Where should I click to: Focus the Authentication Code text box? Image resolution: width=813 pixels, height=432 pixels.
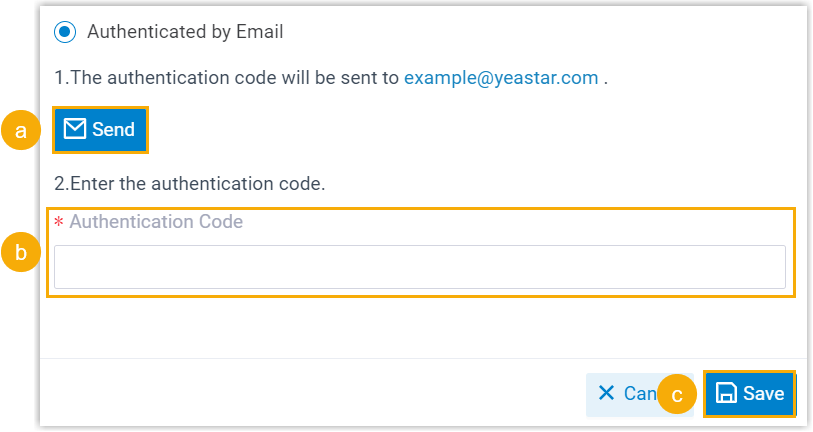click(419, 268)
